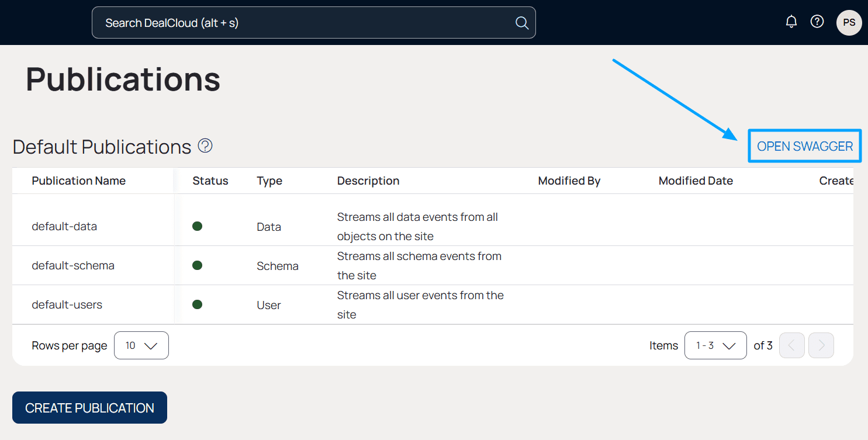This screenshot has height=440, width=868.
Task: Click the green status indicator for default-schema
Action: click(x=197, y=265)
